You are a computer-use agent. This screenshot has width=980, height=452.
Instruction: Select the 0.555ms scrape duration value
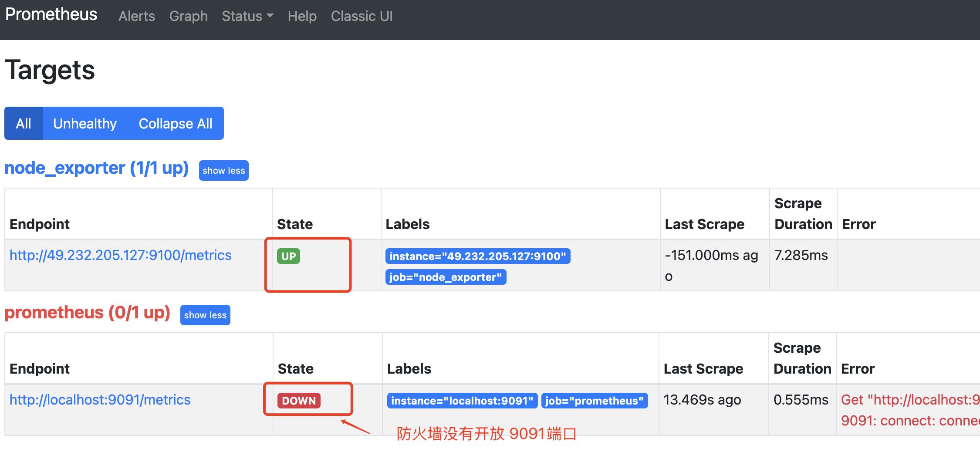[801, 400]
